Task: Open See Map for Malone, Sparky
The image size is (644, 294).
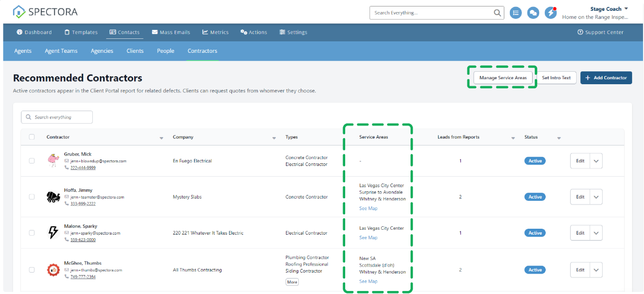Action: [368, 238]
